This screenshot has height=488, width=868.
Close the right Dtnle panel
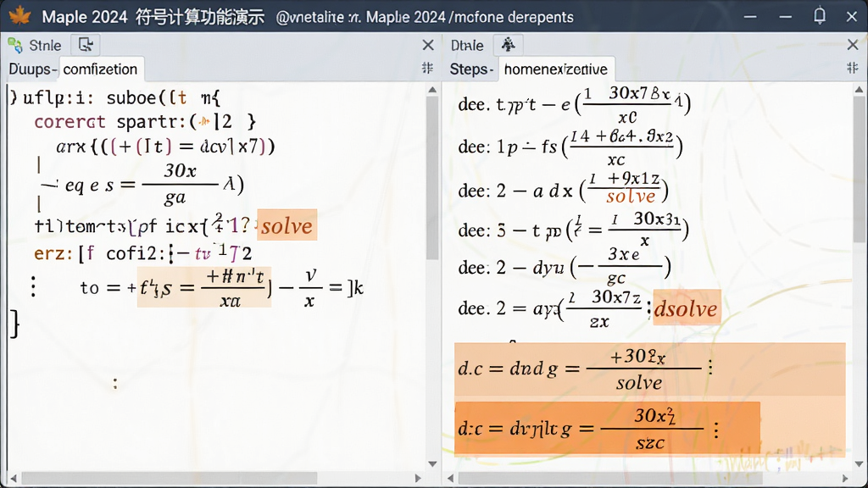click(853, 45)
